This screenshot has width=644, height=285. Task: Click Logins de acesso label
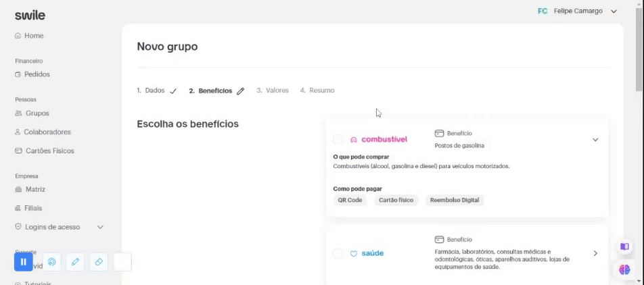[53, 227]
